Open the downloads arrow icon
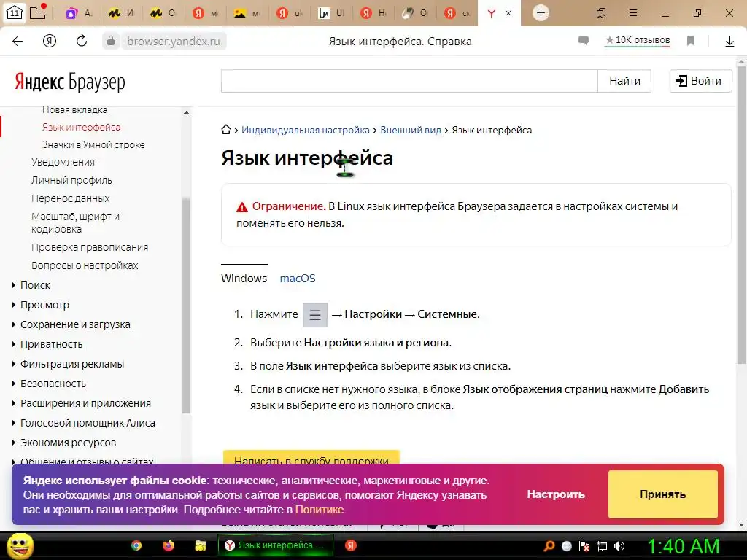 (x=729, y=42)
